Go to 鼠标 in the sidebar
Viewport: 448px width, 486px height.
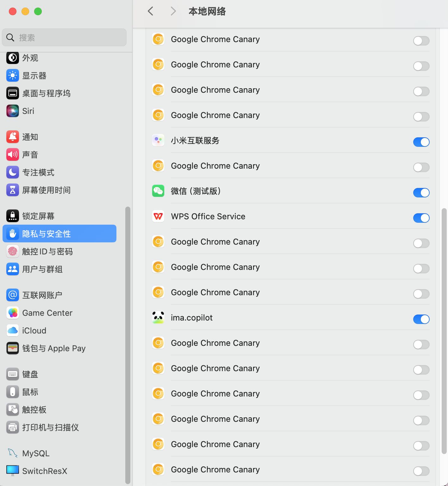tap(59, 392)
